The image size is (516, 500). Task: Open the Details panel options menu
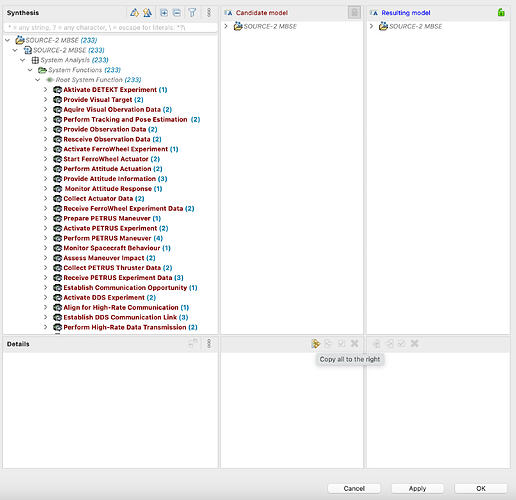[209, 343]
